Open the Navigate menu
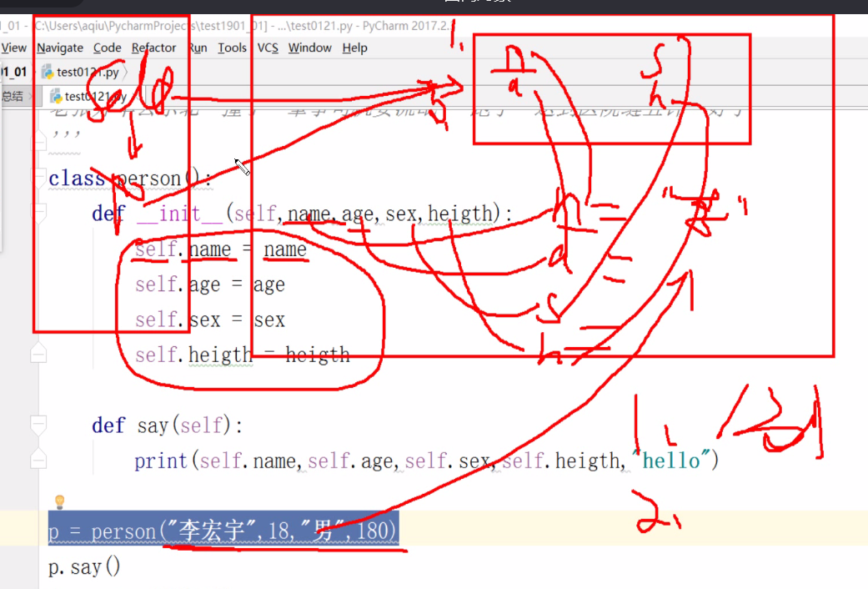The width and height of the screenshot is (868, 589). tap(60, 48)
